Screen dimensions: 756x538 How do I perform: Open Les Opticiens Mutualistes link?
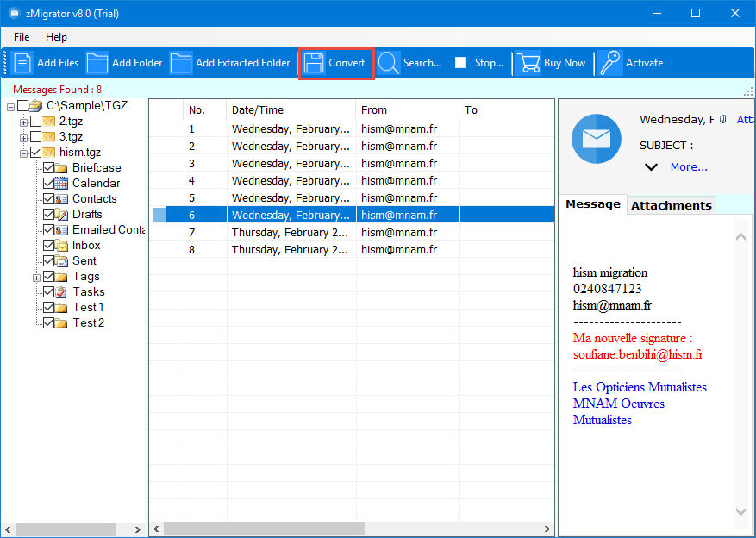(x=640, y=388)
